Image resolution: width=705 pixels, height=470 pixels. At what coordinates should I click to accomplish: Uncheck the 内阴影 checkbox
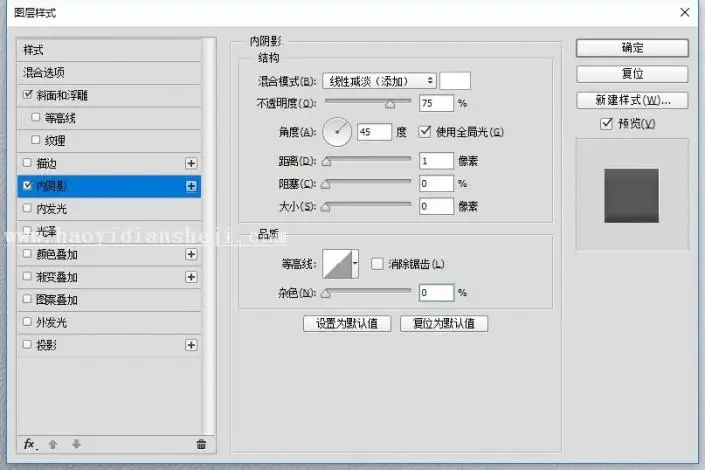coord(27,185)
